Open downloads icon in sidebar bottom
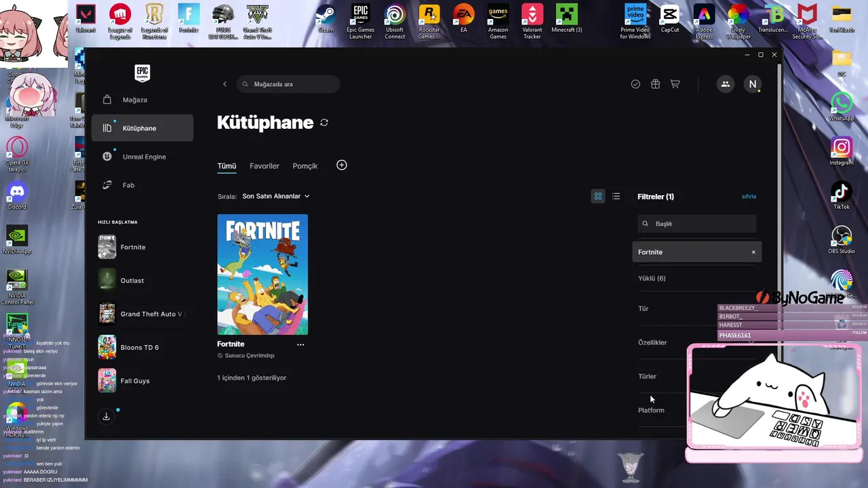868x488 pixels. point(106,416)
